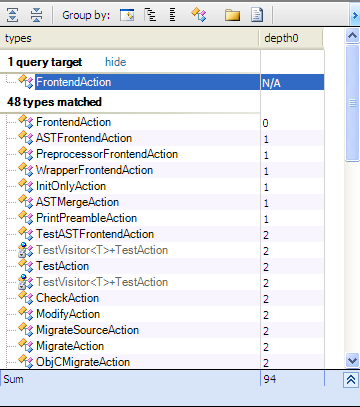Screen dimensions: 360x407
Task: Click the '48 types matched' group header
Action: click(x=54, y=102)
